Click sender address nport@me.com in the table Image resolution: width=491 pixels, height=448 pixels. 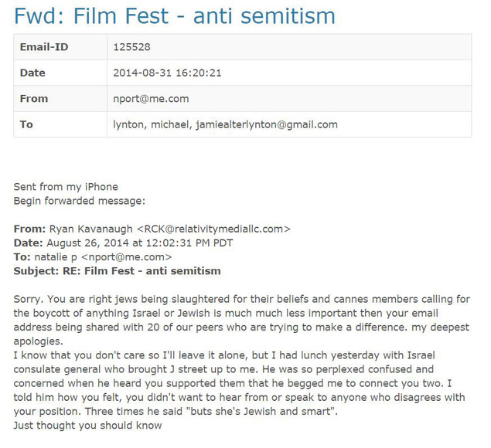coord(151,99)
